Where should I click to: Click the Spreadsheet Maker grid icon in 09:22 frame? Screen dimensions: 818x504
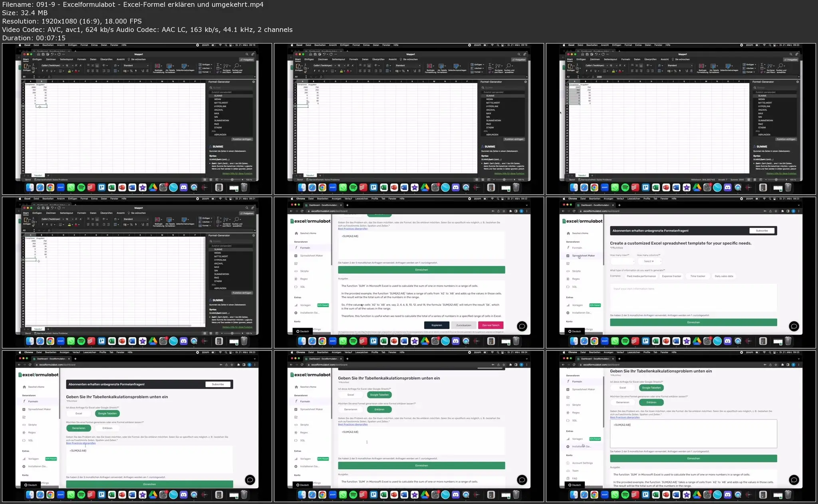(x=296, y=256)
